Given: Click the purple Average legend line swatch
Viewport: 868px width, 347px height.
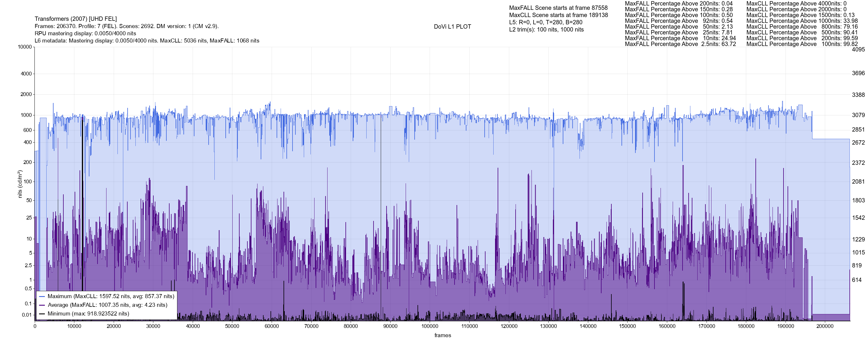Looking at the screenshot, I should [x=42, y=305].
